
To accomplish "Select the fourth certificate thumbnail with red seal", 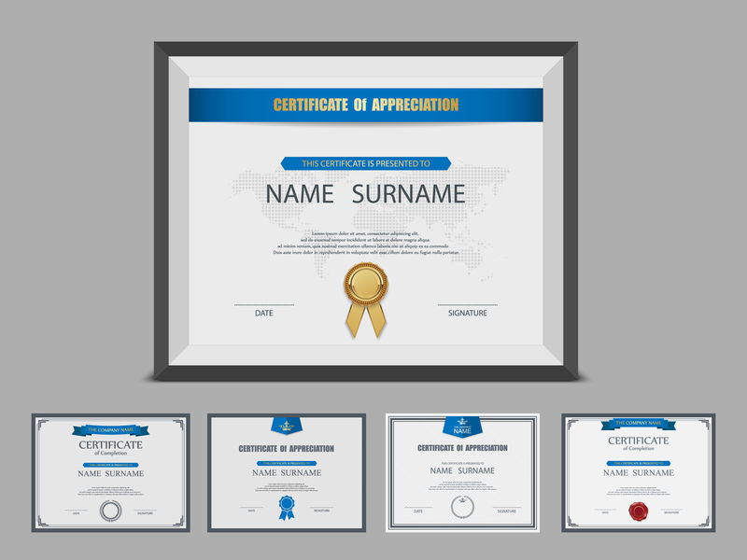I will click(x=639, y=472).
